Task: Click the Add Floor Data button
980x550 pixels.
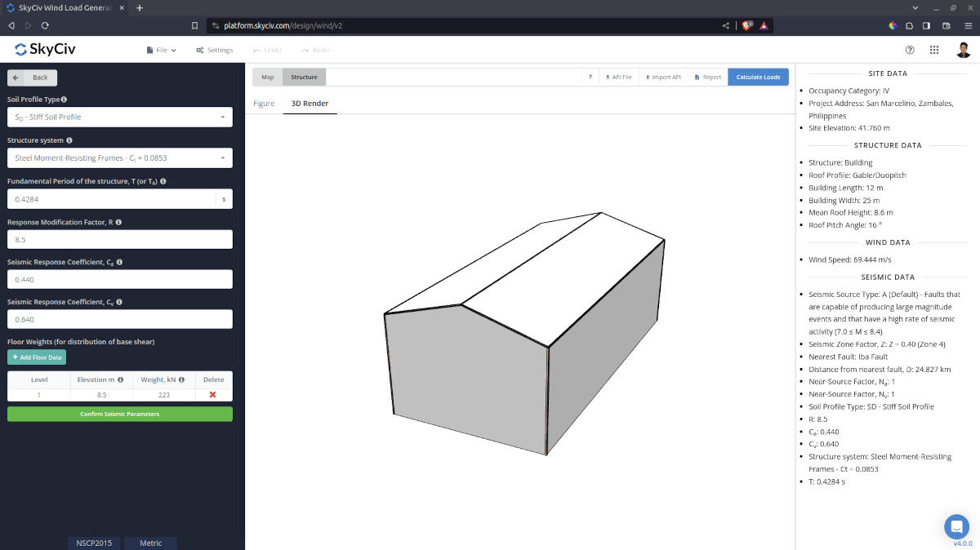Action: click(36, 357)
